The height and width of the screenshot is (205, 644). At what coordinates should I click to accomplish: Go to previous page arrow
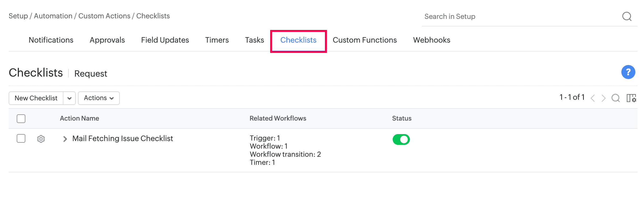tap(593, 98)
